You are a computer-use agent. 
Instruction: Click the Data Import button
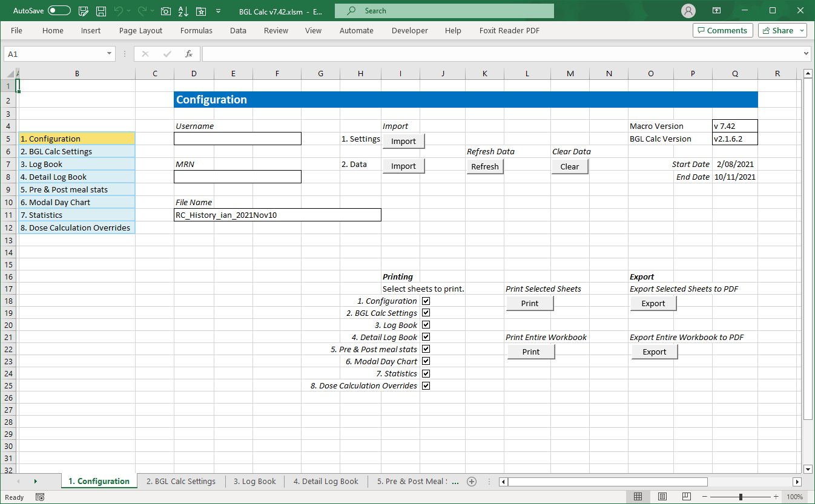(x=403, y=166)
